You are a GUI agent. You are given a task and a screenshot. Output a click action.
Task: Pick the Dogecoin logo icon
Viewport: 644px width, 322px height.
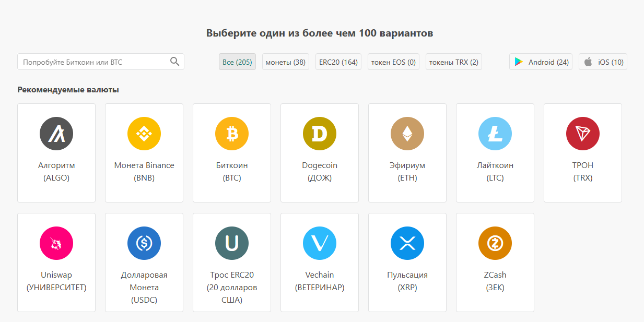click(320, 134)
